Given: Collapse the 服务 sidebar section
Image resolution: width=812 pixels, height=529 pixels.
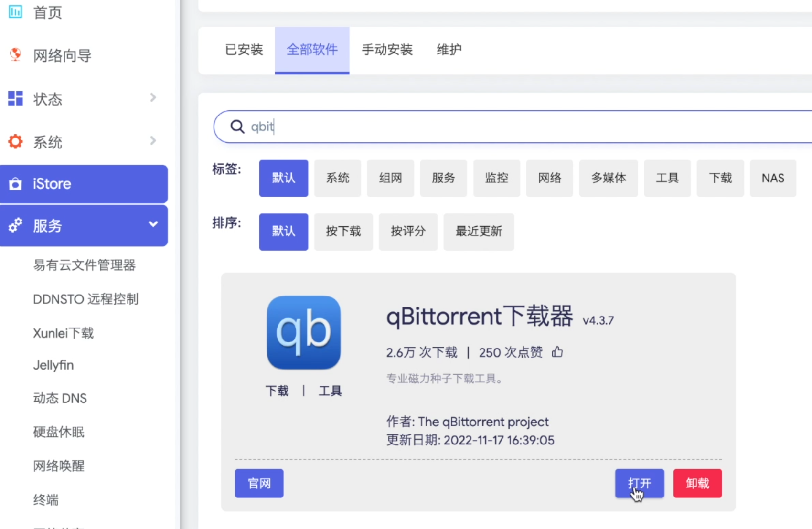Looking at the screenshot, I should tap(153, 223).
